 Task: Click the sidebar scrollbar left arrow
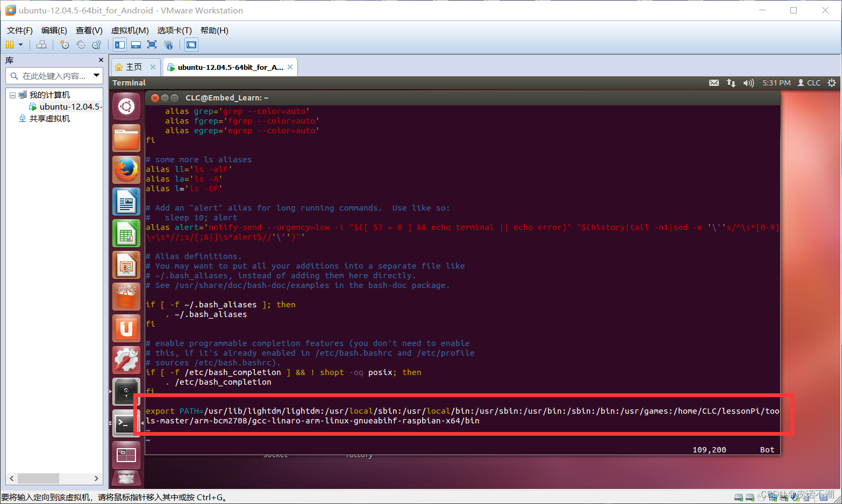[12, 478]
